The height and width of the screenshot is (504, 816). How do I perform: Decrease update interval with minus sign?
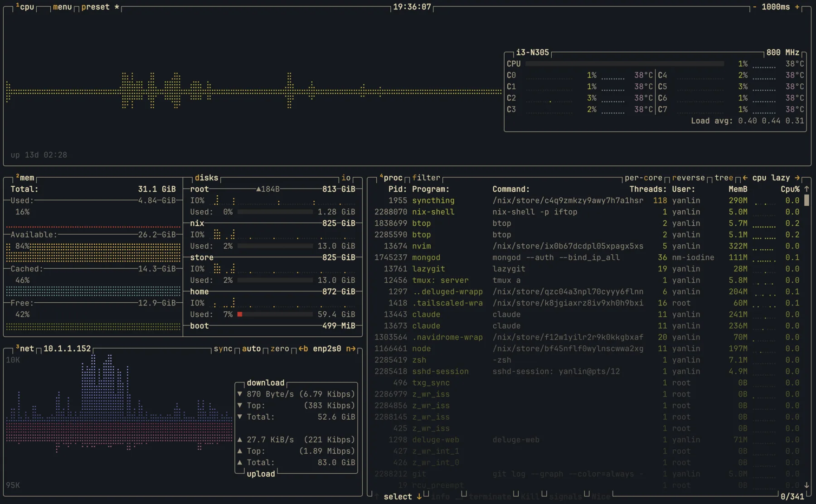(754, 7)
